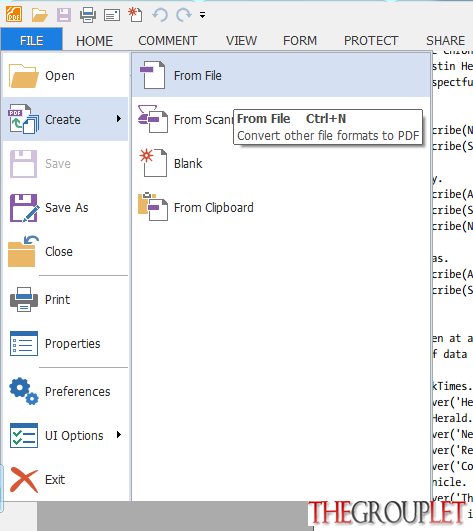Click the UI Options label
Screen dimensions: 473x531
click(74, 436)
